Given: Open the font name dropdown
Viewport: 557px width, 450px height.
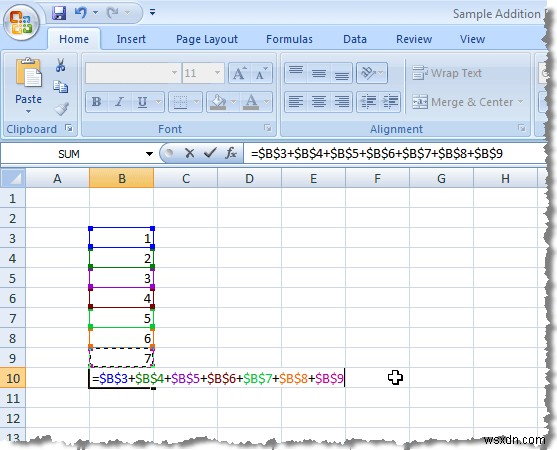Looking at the screenshot, I should (174, 73).
